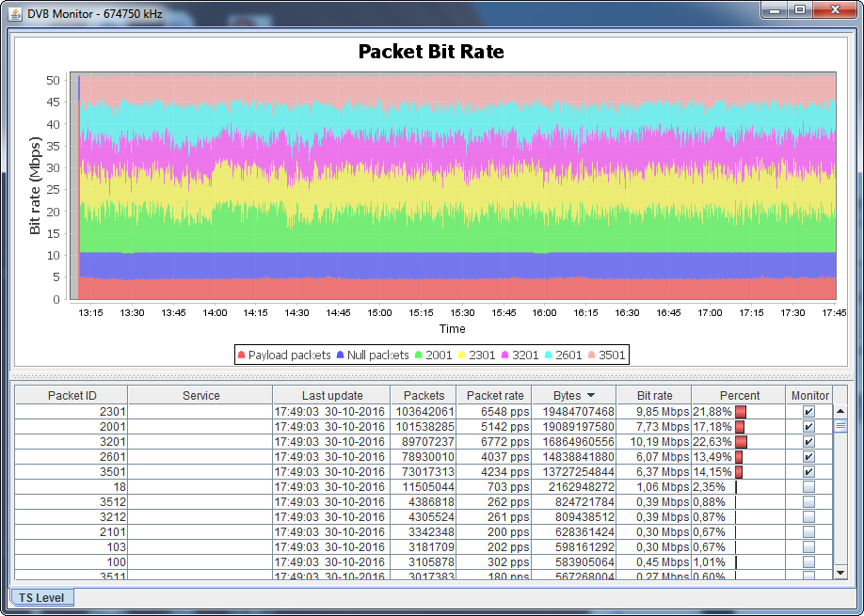The height and width of the screenshot is (616, 864).
Task: Disable monitoring of packet ID 3201
Action: tap(808, 441)
